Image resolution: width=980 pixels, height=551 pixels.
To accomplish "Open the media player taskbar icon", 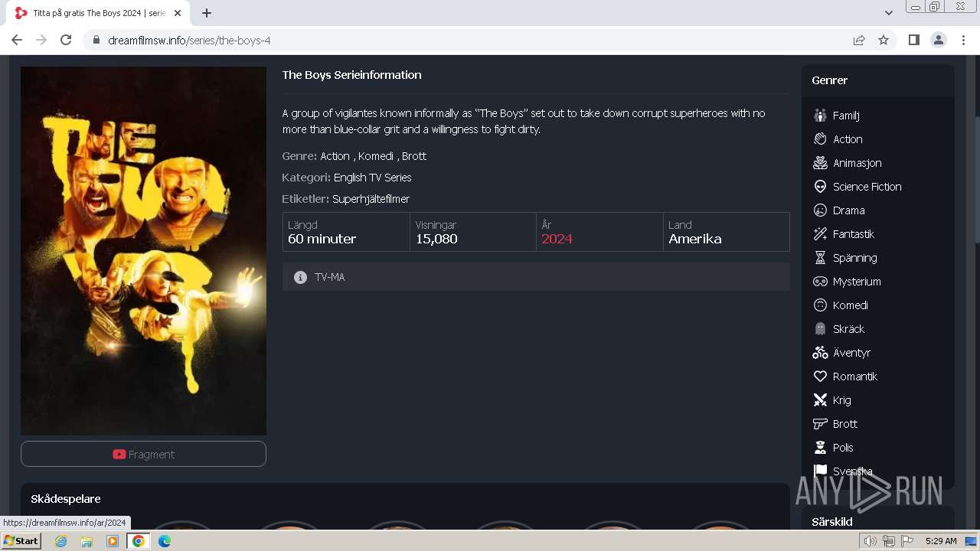I will point(113,541).
